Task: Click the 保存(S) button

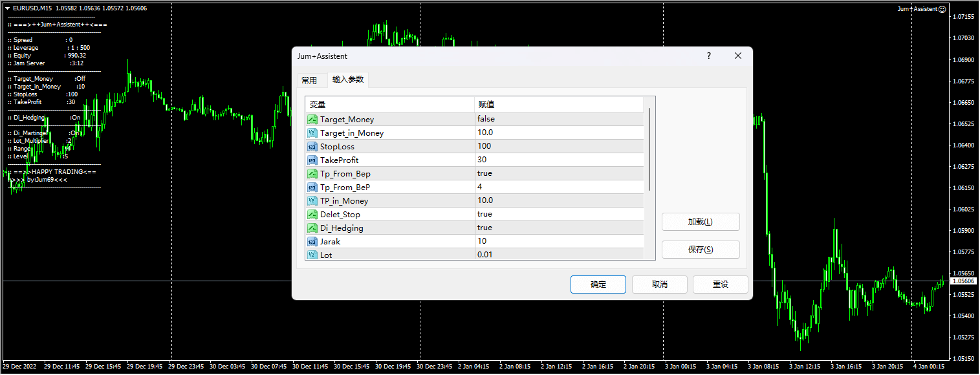Action: (700, 250)
